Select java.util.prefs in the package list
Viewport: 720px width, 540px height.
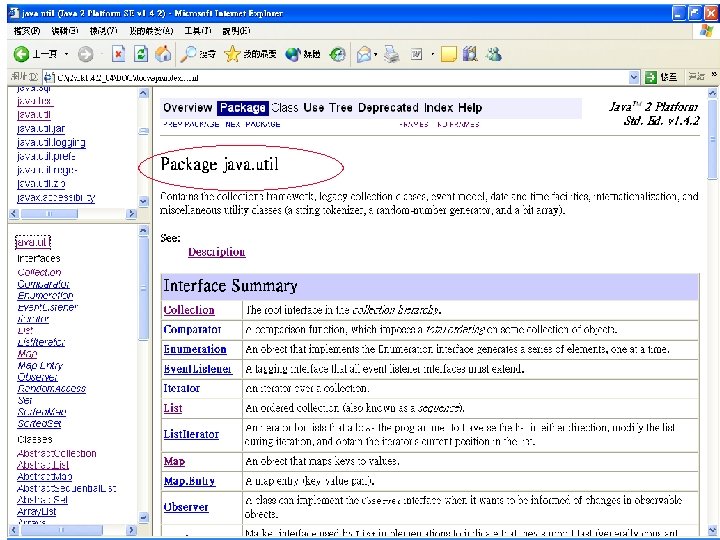46,157
